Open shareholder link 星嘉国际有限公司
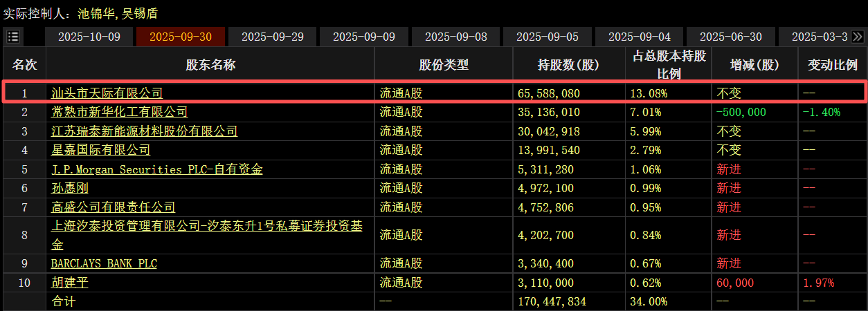Image resolution: width=868 pixels, height=311 pixels. click(101, 150)
